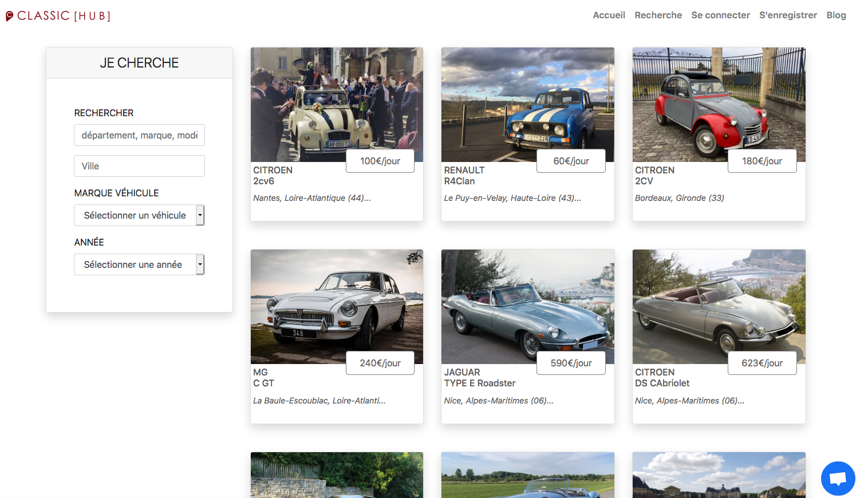Expand Sélectionner une année dropdown
This screenshot has height=498, width=868.
(x=139, y=264)
